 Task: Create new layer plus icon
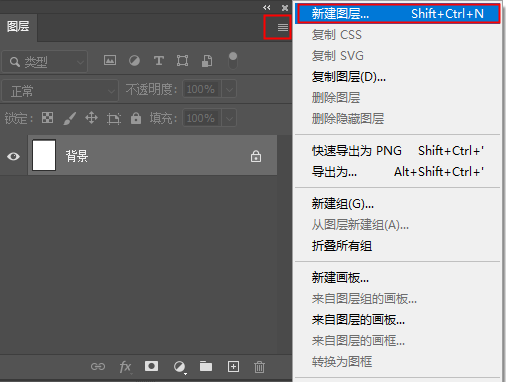click(x=233, y=367)
